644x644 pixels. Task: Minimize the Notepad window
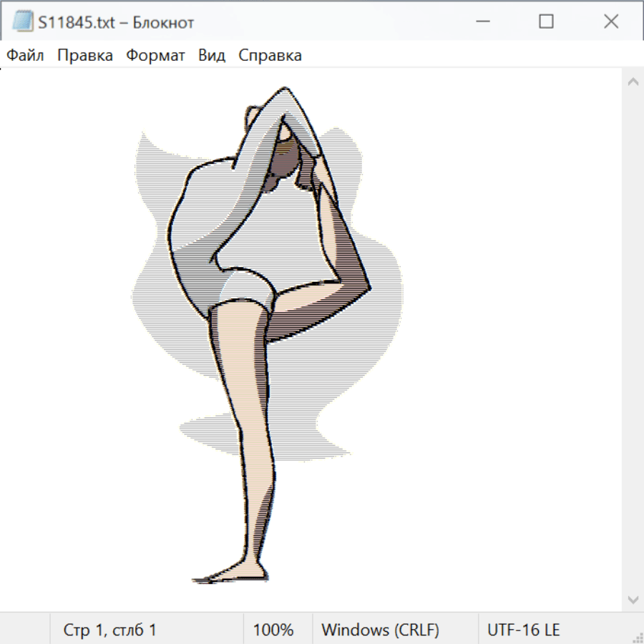482,22
